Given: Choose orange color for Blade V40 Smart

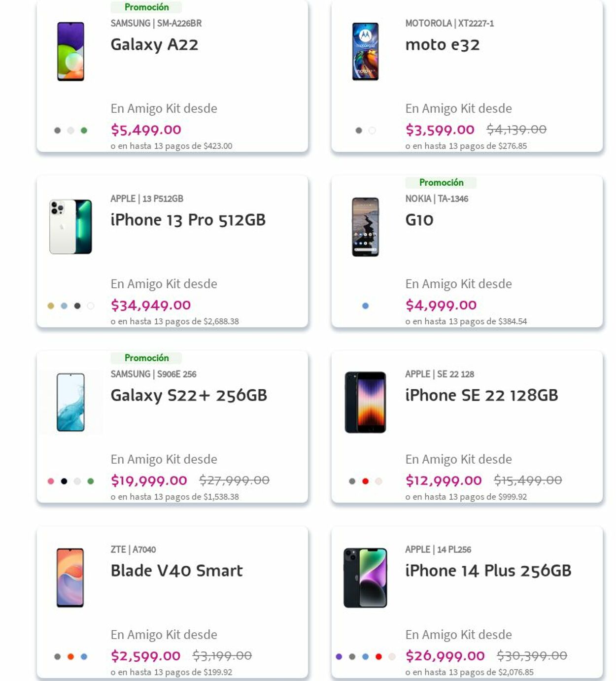Looking at the screenshot, I should [x=70, y=657].
